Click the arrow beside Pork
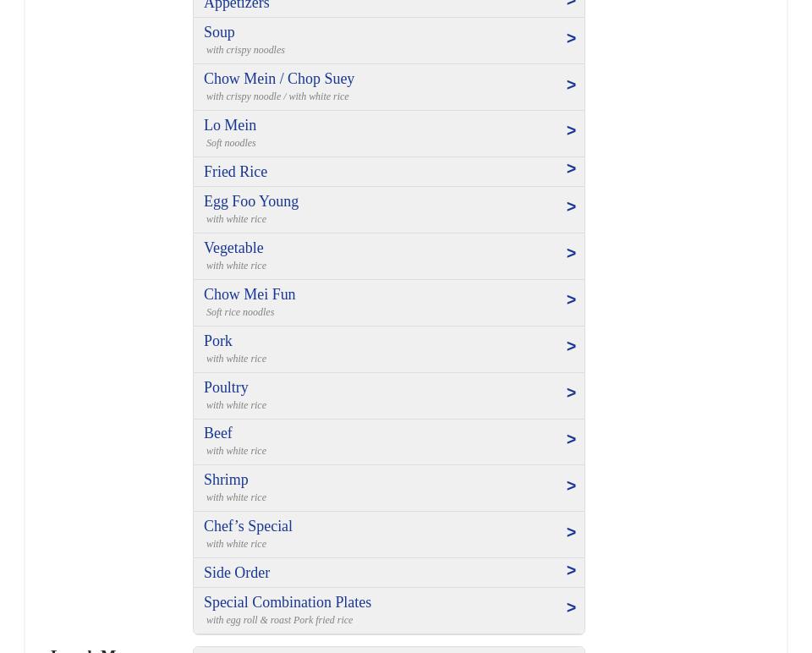 [x=571, y=347]
